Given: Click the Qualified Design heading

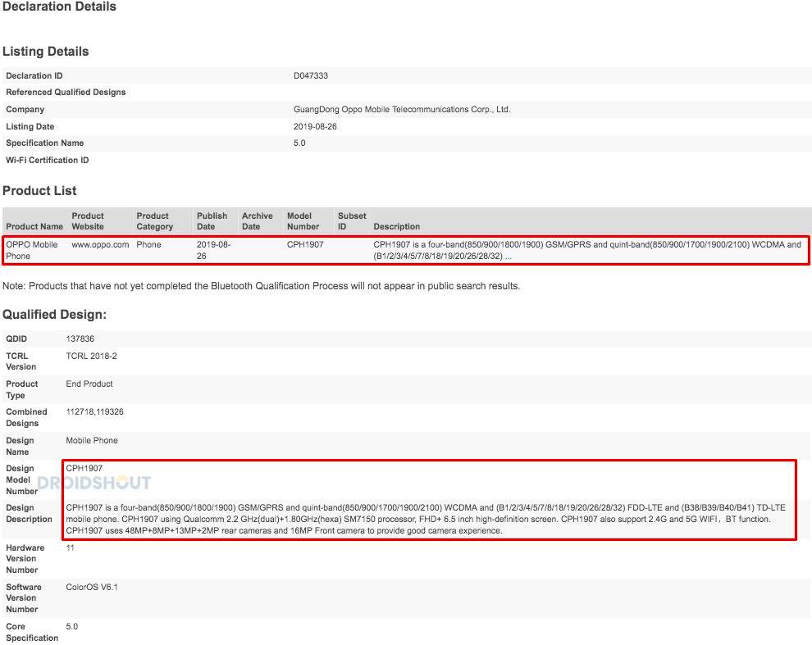Looking at the screenshot, I should point(54,315).
